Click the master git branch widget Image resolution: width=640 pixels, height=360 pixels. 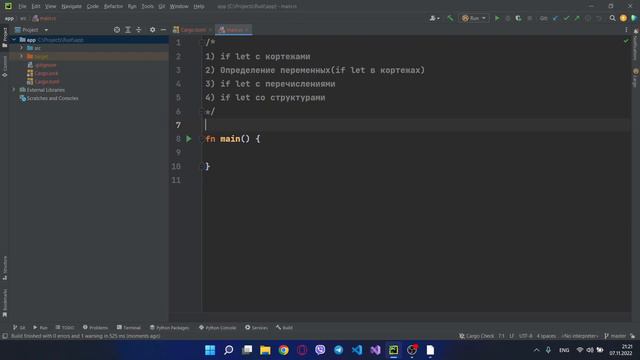615,336
